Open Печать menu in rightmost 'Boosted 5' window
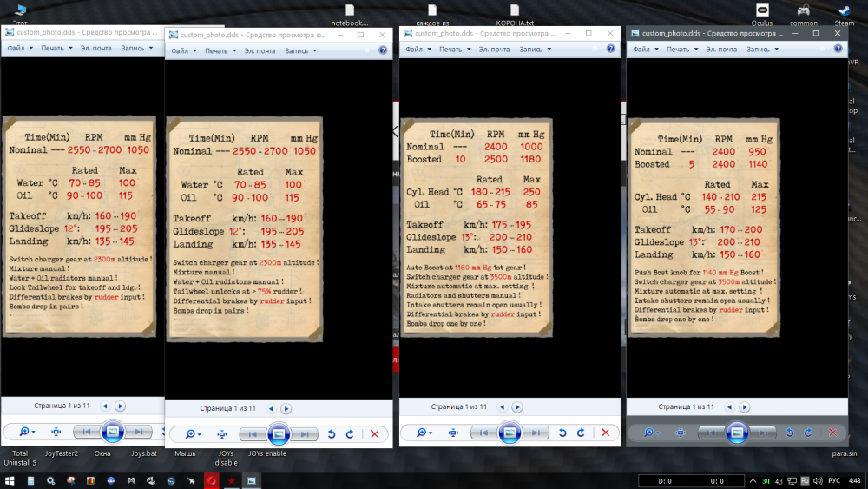Image resolution: width=868 pixels, height=489 pixels. pyautogui.click(x=682, y=50)
